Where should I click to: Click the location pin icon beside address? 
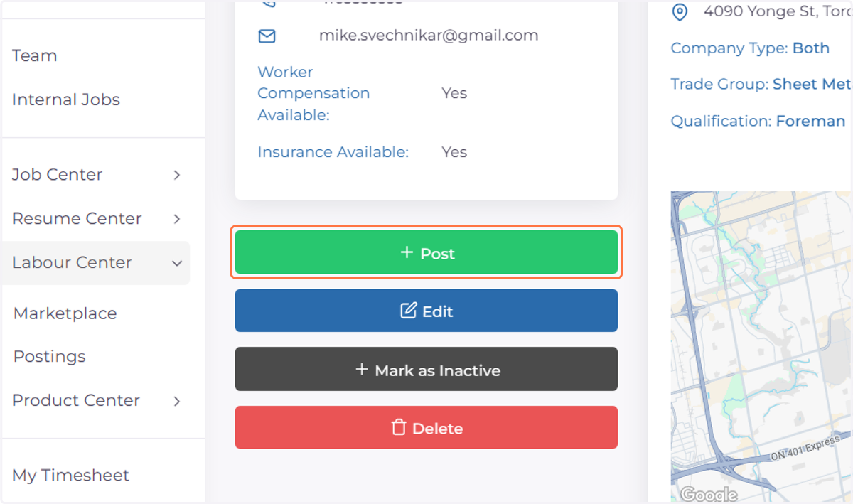click(680, 12)
